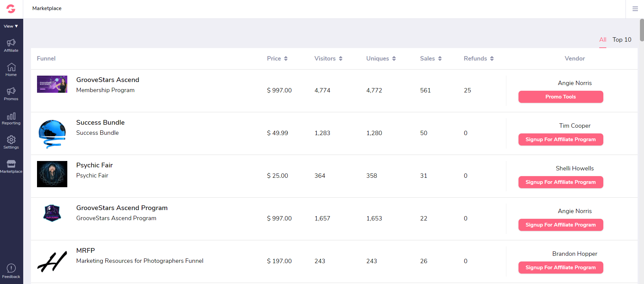
Task: Signup for Tim Cooper's affiliate program
Action: point(561,139)
